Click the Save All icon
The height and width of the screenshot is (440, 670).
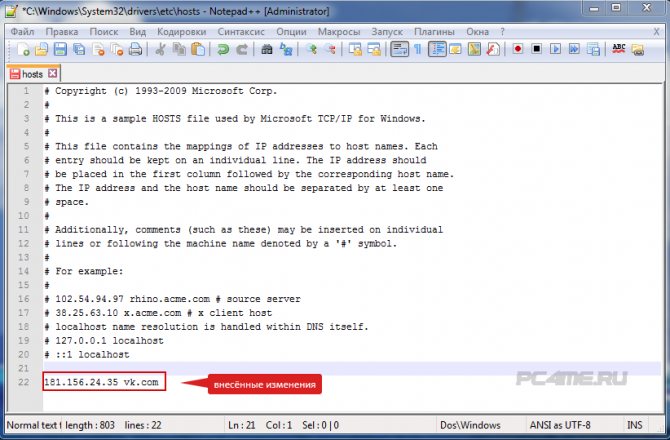(79, 50)
